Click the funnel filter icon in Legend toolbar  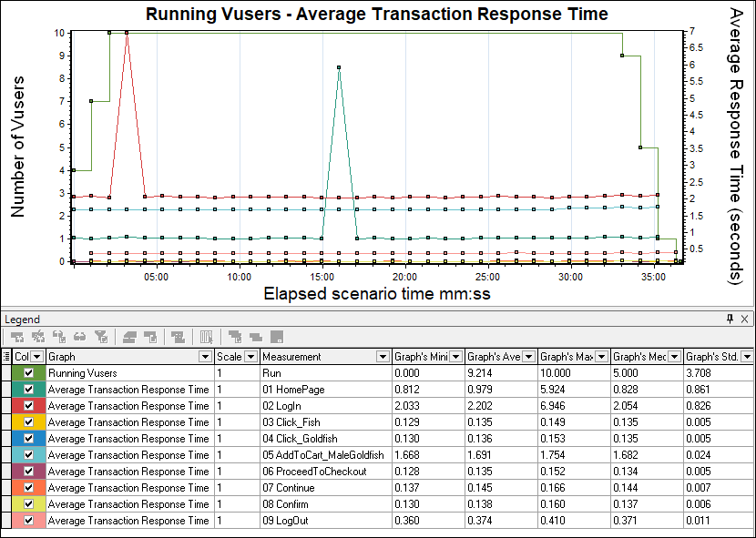point(101,337)
